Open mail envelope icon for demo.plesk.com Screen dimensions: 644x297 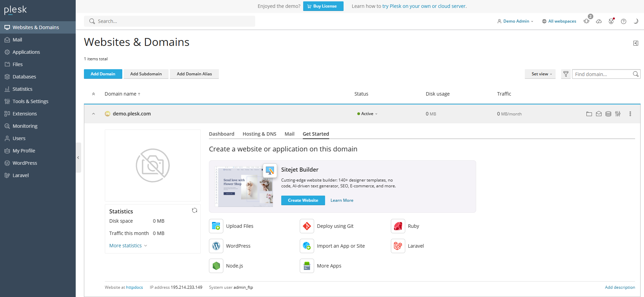(x=599, y=114)
